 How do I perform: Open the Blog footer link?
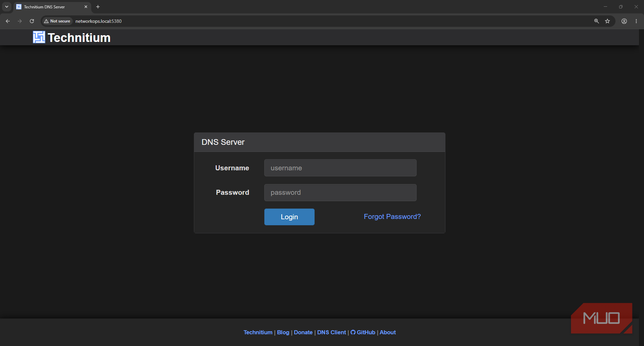283,332
